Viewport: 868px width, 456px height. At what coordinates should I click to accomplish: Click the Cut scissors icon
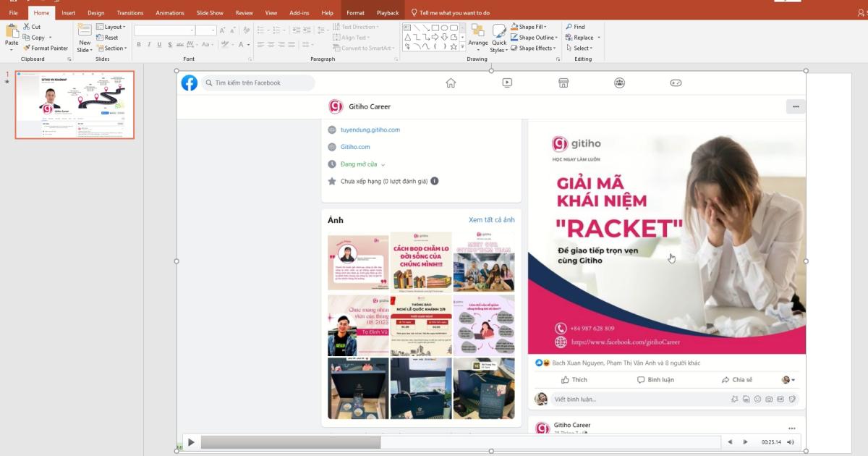point(27,26)
